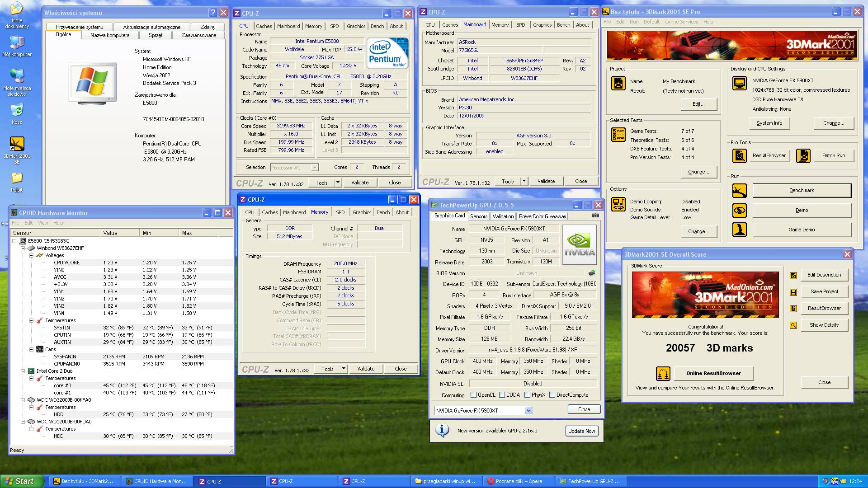The height and width of the screenshot is (488, 868).
Task: Click the icon beside ResultBrowser in score window
Action: pyautogui.click(x=793, y=309)
